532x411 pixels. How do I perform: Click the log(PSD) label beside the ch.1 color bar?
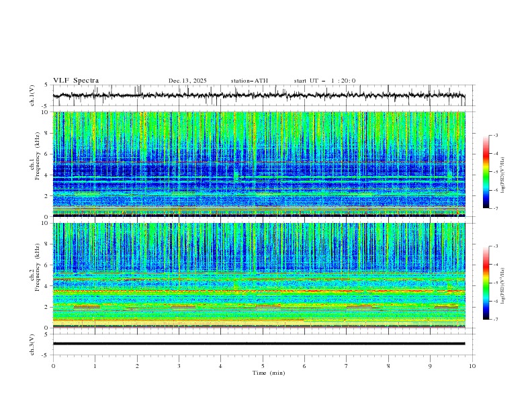pos(502,175)
